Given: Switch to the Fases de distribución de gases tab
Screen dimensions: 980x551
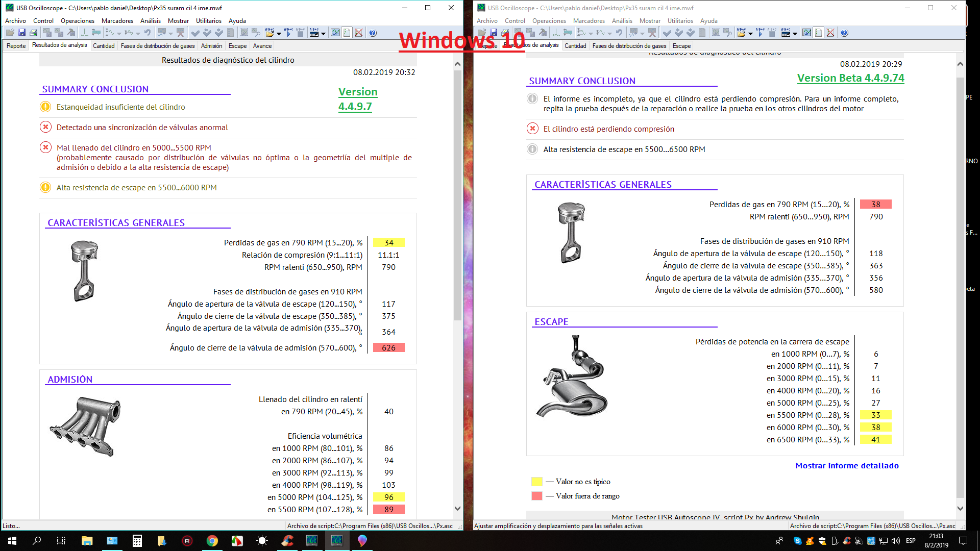Looking at the screenshot, I should 158,45.
